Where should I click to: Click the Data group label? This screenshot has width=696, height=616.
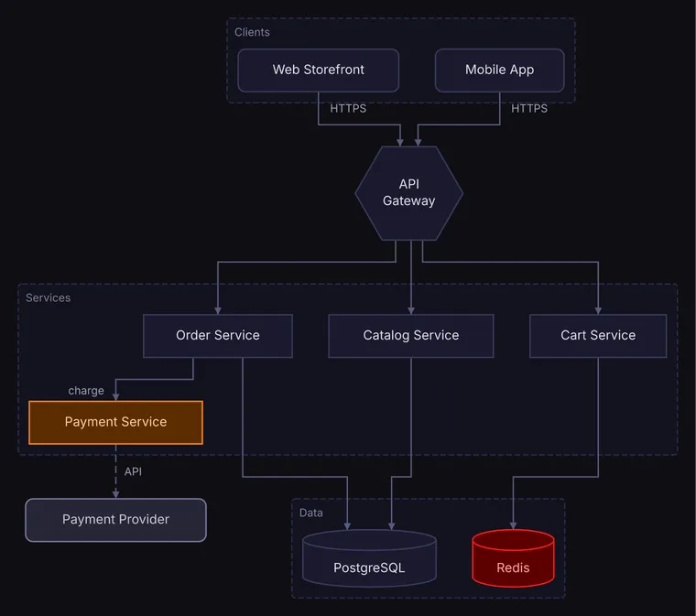click(x=311, y=513)
